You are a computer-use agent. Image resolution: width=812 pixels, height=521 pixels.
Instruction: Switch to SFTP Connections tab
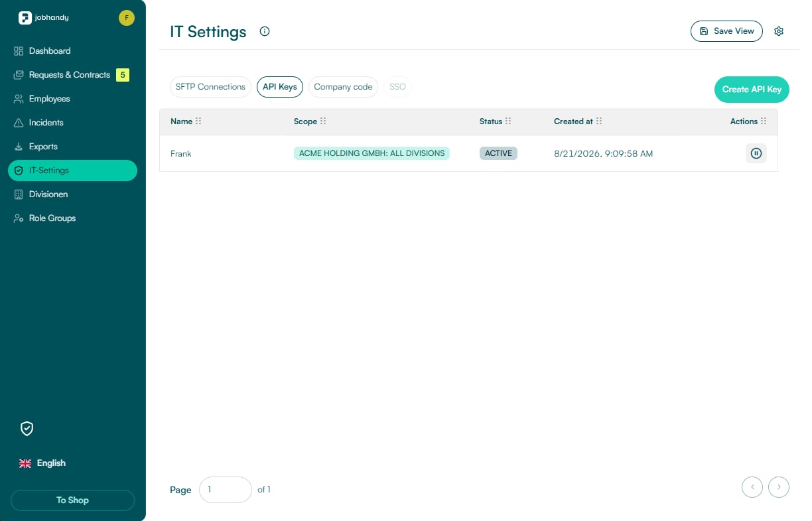coord(210,87)
